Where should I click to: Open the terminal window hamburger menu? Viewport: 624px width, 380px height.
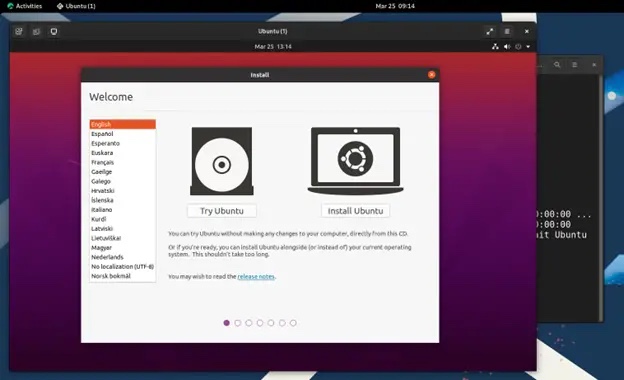click(575, 64)
